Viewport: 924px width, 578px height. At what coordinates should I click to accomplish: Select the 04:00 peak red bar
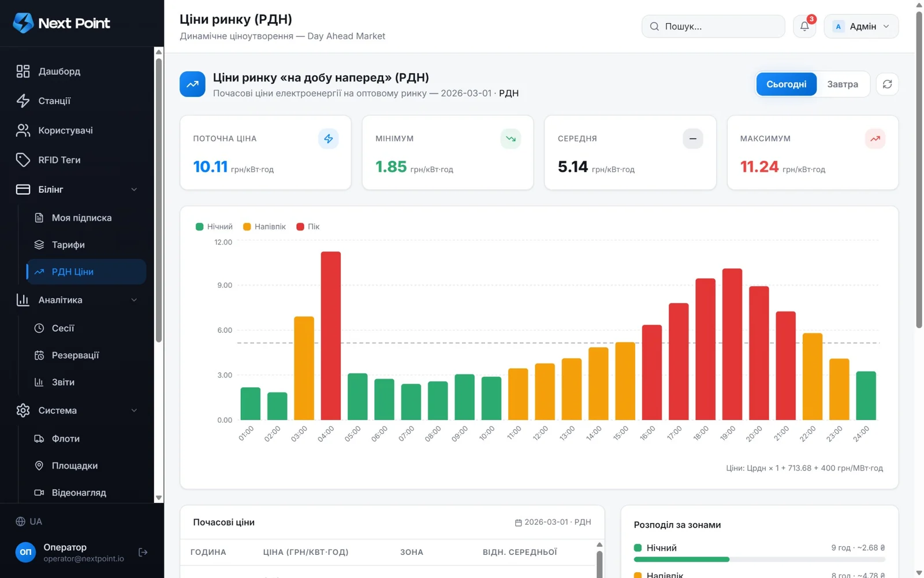[331, 336]
